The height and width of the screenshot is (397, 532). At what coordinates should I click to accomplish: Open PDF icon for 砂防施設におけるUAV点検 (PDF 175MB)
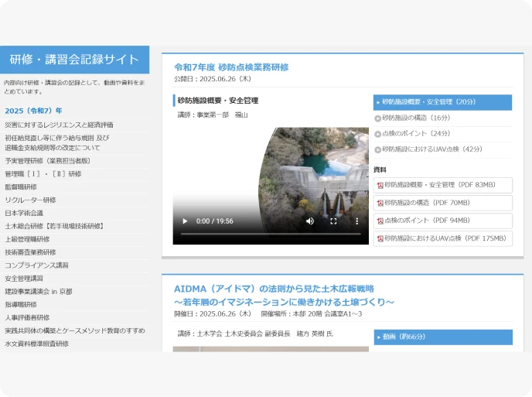click(x=380, y=238)
